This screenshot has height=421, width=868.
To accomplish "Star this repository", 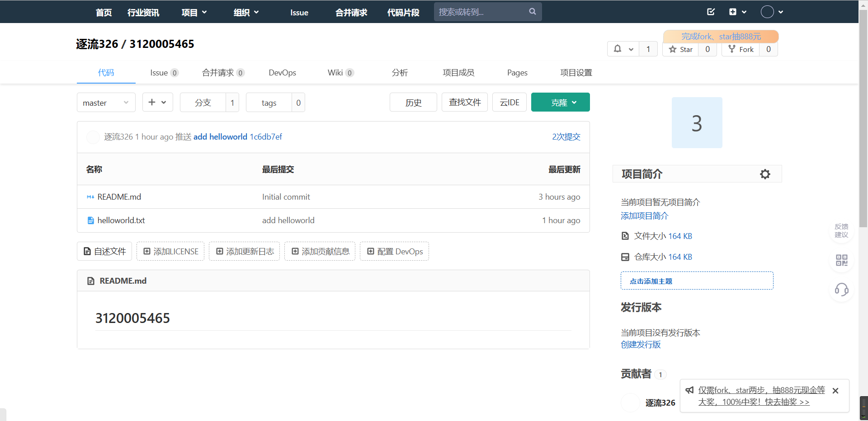I will pyautogui.click(x=681, y=49).
